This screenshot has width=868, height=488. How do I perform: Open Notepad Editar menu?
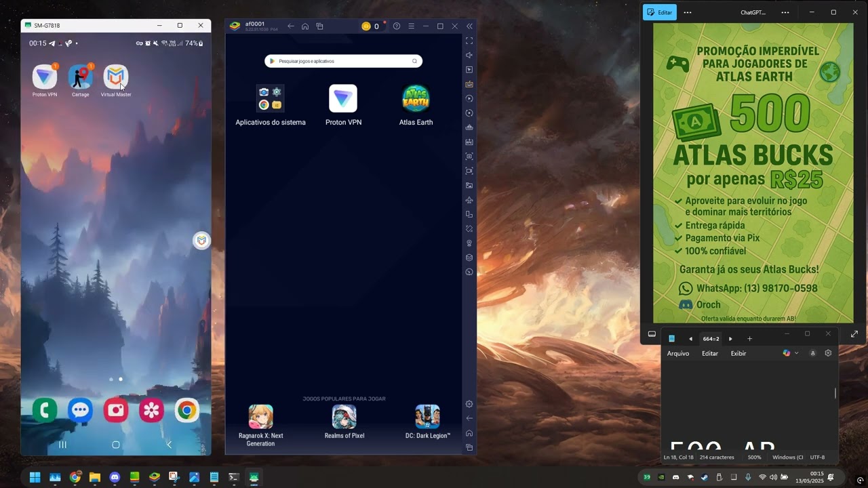(x=710, y=353)
